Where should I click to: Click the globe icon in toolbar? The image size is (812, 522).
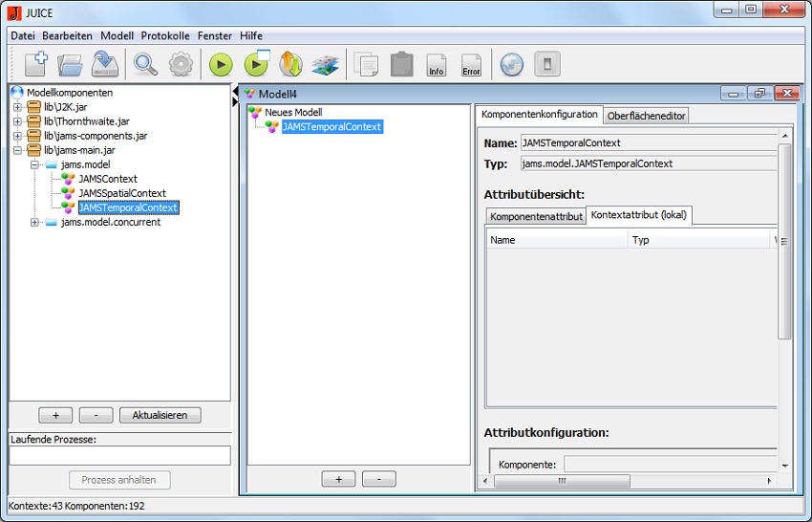[512, 64]
